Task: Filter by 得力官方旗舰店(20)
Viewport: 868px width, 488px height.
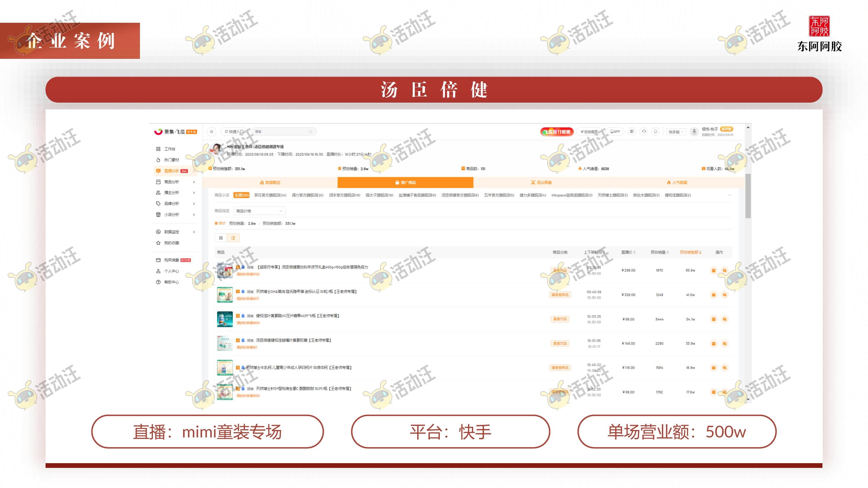Action: click(308, 195)
